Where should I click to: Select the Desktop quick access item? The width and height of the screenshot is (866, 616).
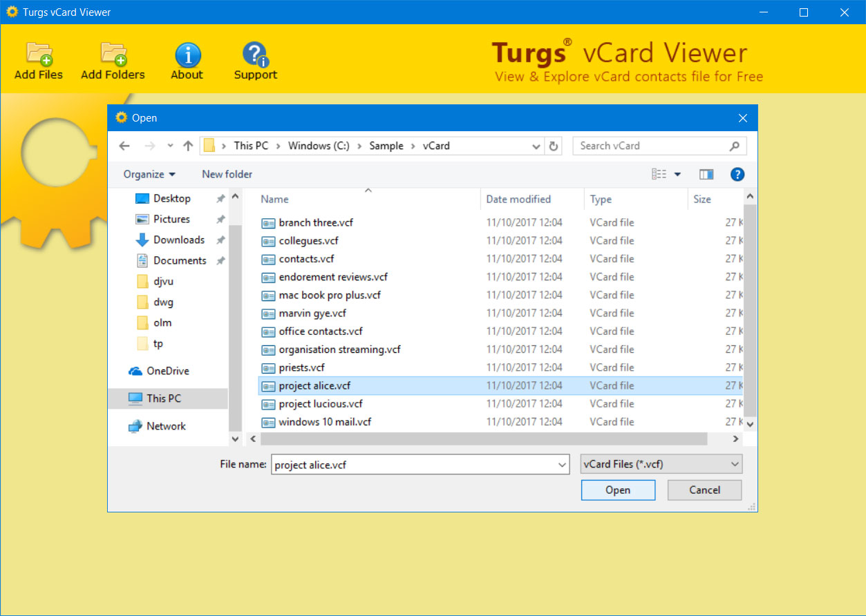point(171,198)
